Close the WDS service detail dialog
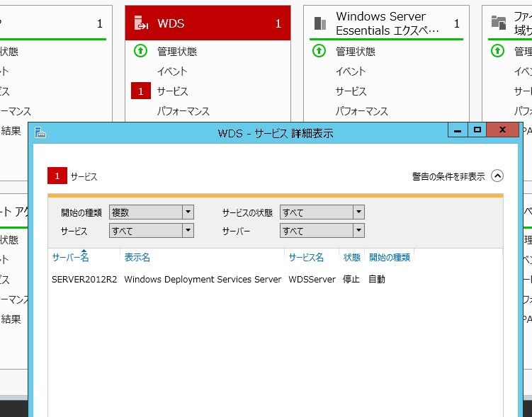The image size is (532, 417). (502, 130)
